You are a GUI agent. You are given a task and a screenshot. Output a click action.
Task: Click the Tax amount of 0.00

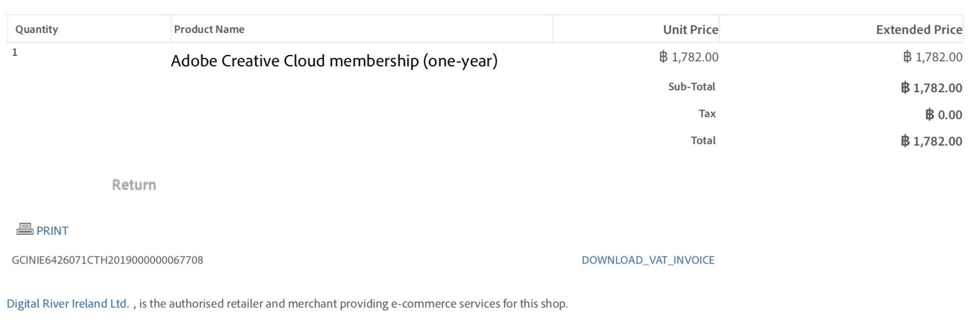point(944,115)
